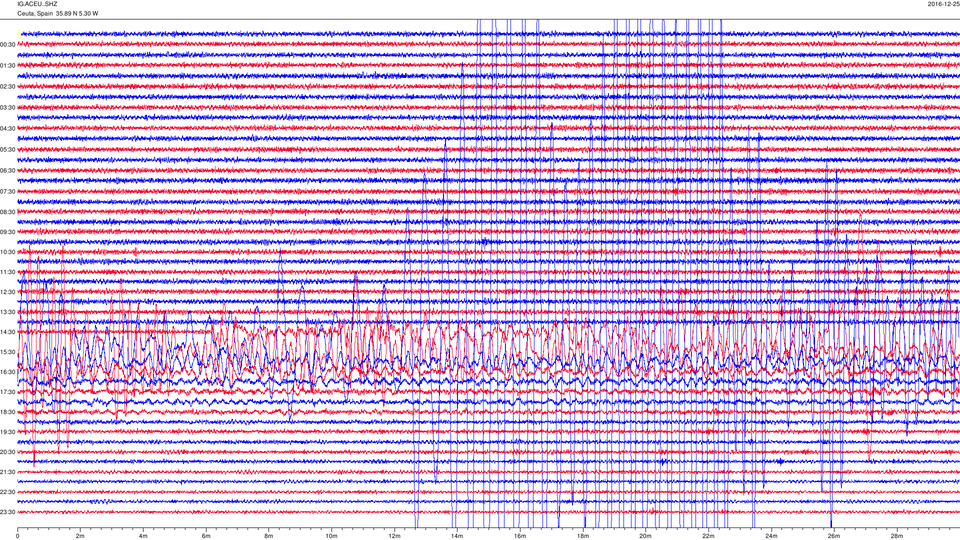This screenshot has height=540, width=960.
Task: Select the 12:30 time row label
Action: 8,292
